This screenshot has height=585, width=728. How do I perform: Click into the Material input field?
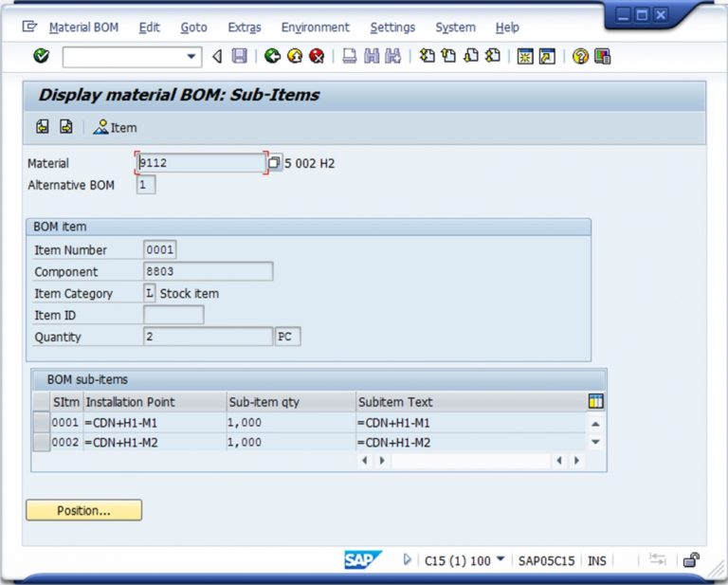[201, 163]
